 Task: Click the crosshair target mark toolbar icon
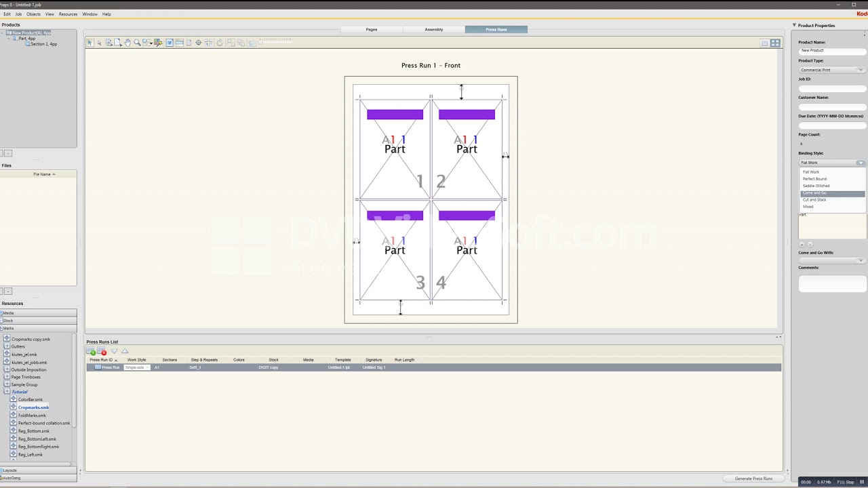coord(199,43)
